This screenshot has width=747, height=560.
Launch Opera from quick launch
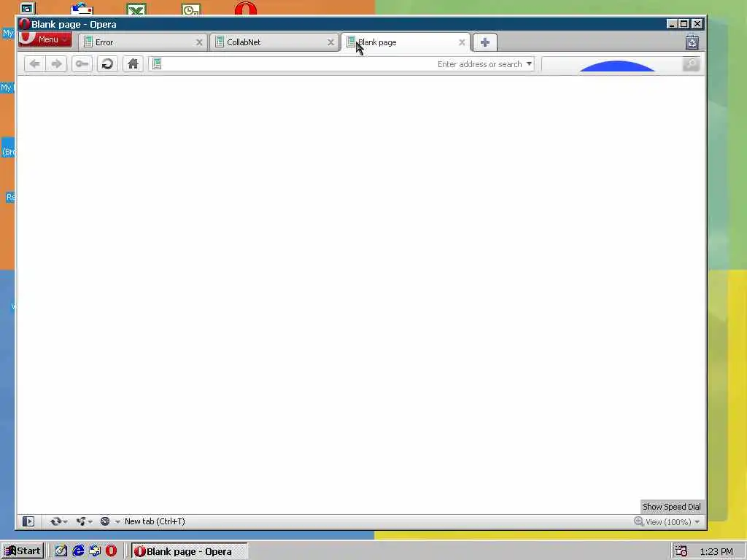[x=111, y=551]
